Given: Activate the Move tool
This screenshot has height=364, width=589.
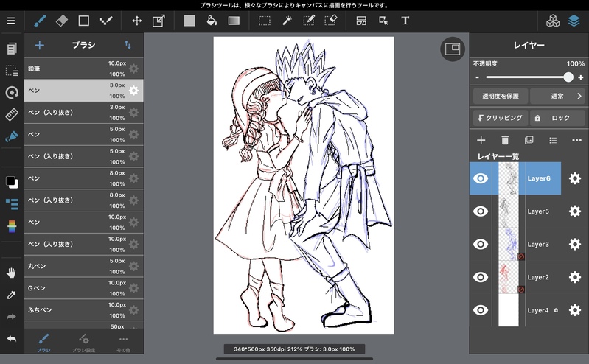Looking at the screenshot, I should click(x=136, y=21).
